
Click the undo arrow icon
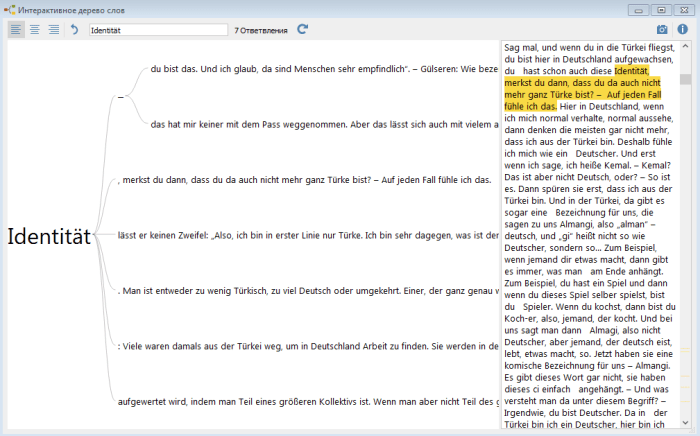coord(74,30)
